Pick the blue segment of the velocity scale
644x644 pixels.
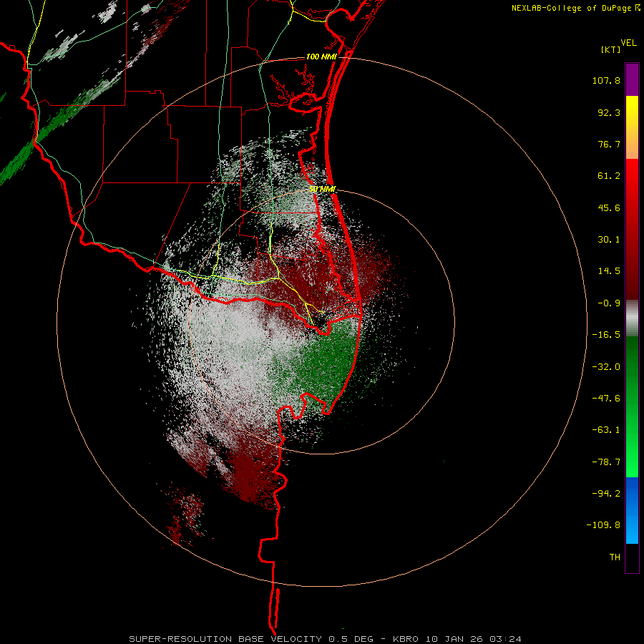pyautogui.click(x=632, y=510)
